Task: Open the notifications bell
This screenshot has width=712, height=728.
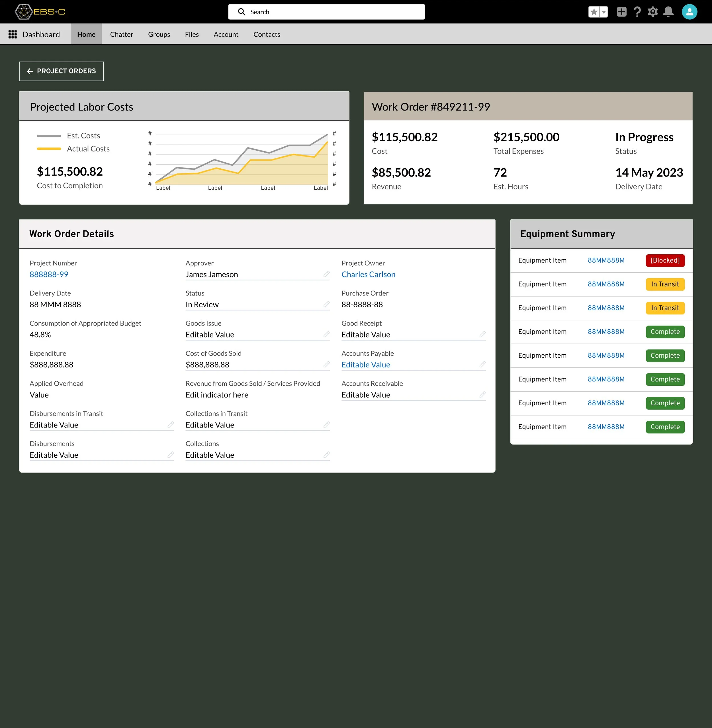Action: click(668, 12)
